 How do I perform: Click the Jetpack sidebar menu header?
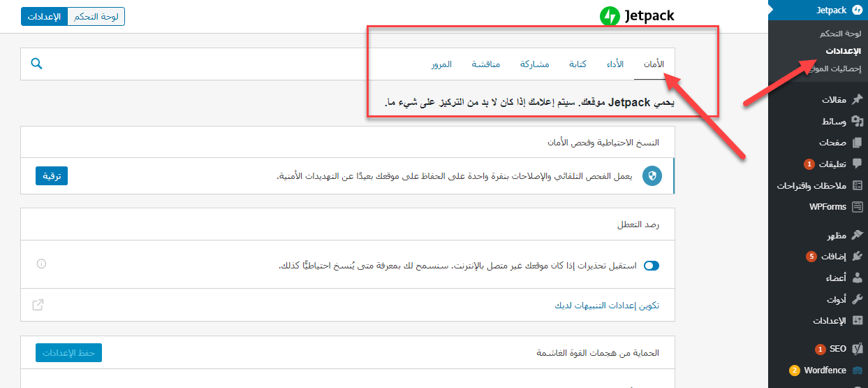coord(818,10)
